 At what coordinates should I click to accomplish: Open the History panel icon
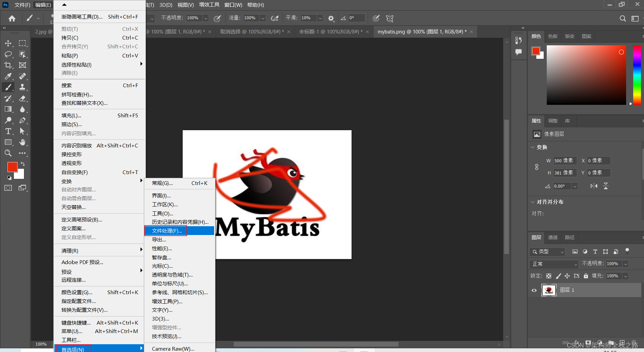[519, 40]
